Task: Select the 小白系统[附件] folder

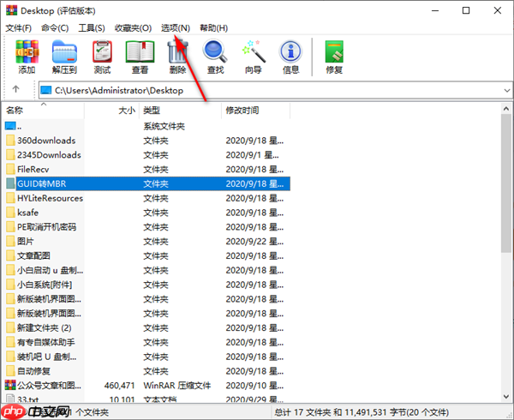Action: tap(45, 285)
